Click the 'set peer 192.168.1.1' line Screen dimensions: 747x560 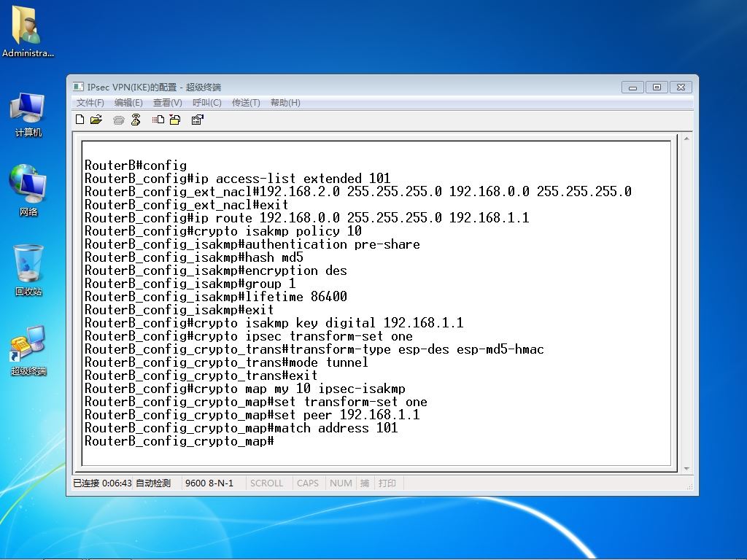pyautogui.click(x=252, y=415)
